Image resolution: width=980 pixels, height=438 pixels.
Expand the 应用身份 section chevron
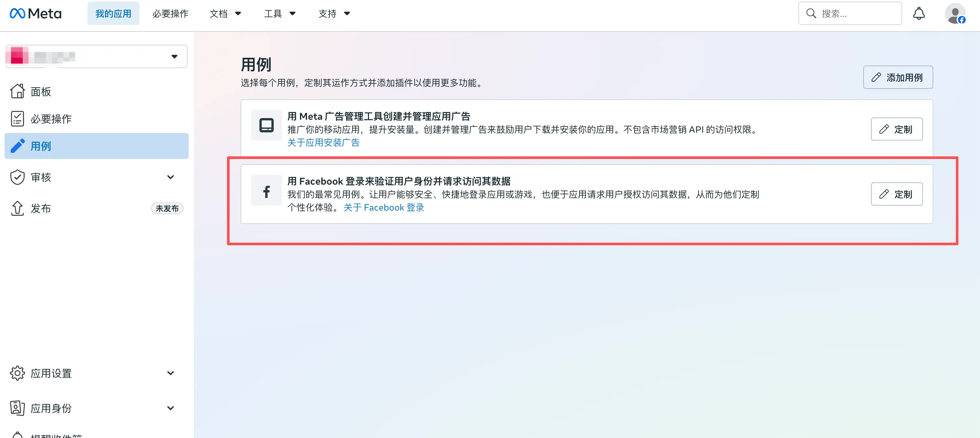[171, 408]
